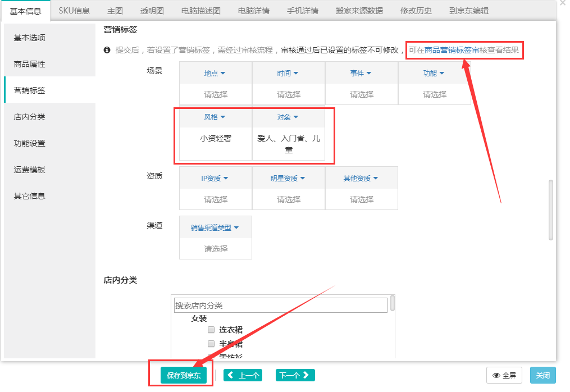
Task: Click the eye icon on 全屏 button
Action: 496,376
